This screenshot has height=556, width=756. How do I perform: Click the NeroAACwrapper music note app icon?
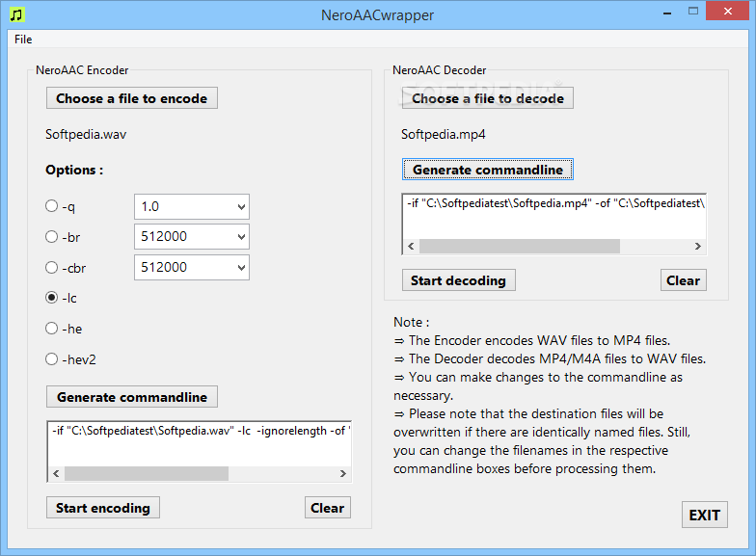coord(17,15)
